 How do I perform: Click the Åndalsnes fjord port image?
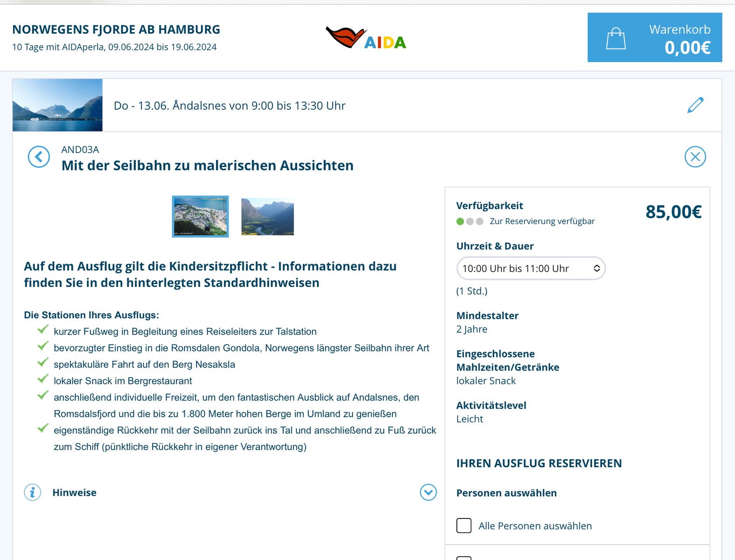tap(57, 105)
